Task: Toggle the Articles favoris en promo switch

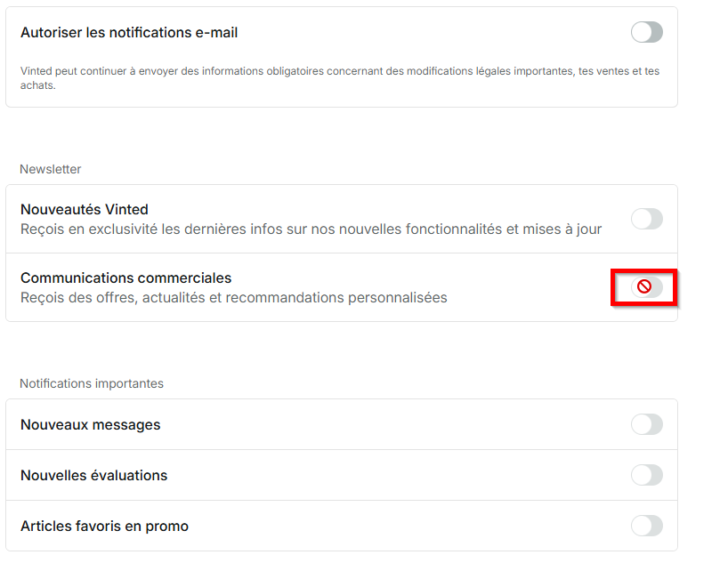Action: pyautogui.click(x=647, y=527)
